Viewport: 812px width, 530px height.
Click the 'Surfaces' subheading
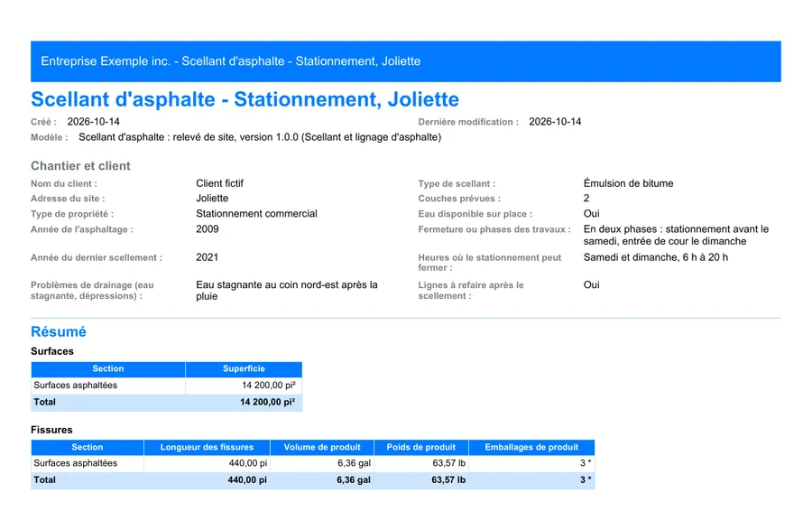click(x=51, y=351)
